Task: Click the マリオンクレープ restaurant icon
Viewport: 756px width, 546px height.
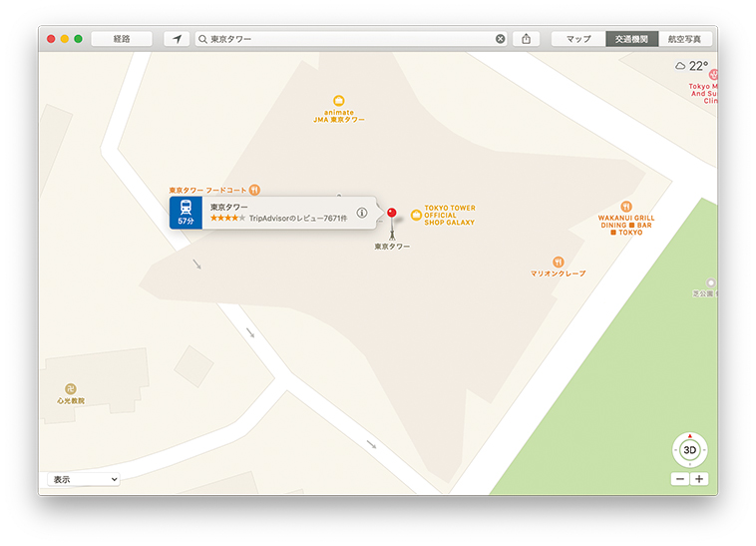Action: 558,262
